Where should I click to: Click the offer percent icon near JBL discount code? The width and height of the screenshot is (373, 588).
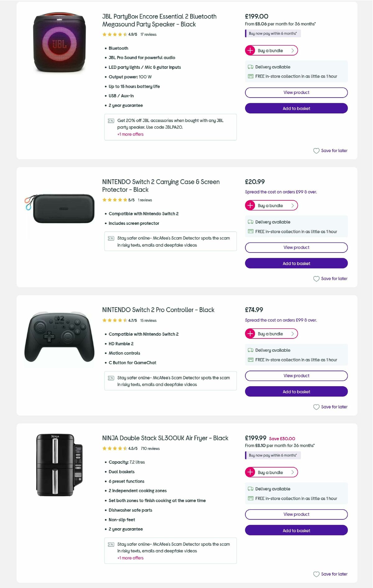click(x=110, y=121)
